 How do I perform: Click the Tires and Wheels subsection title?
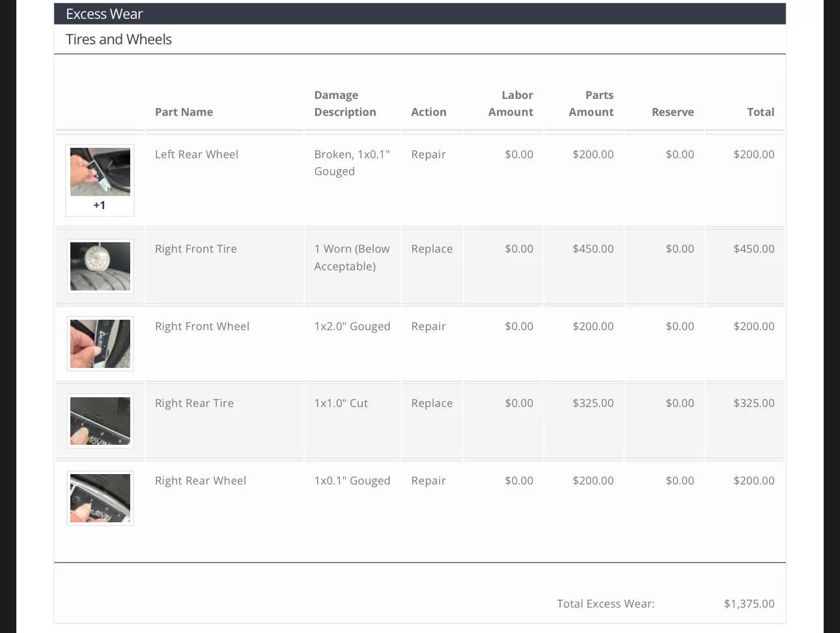click(x=119, y=39)
